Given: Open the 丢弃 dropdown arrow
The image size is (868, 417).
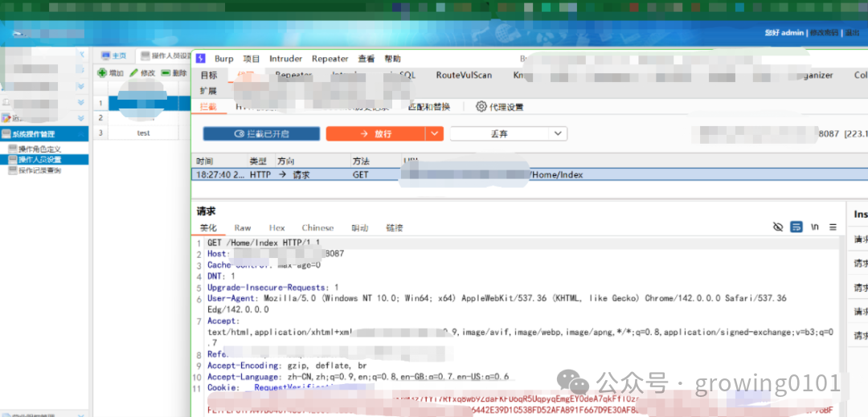Looking at the screenshot, I should [558, 134].
